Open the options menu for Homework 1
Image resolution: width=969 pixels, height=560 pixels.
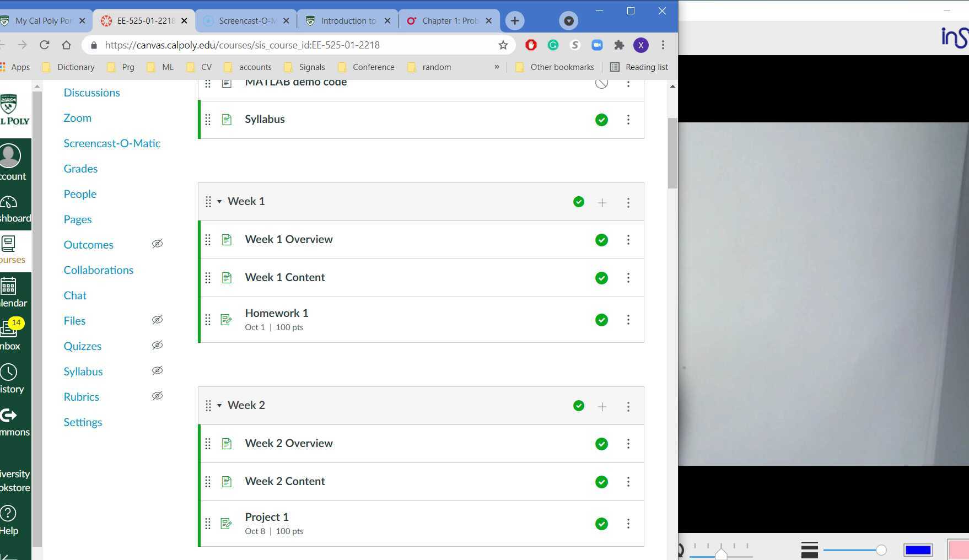(x=628, y=320)
